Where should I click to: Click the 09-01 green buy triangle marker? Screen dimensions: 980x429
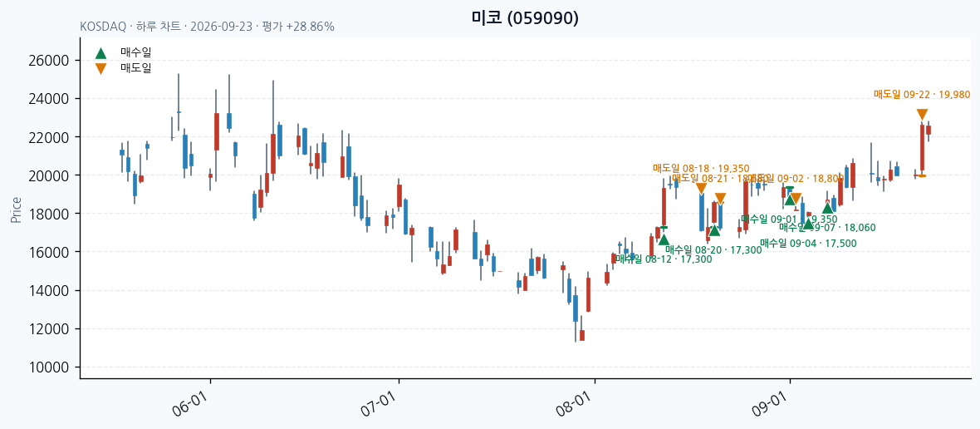790,199
